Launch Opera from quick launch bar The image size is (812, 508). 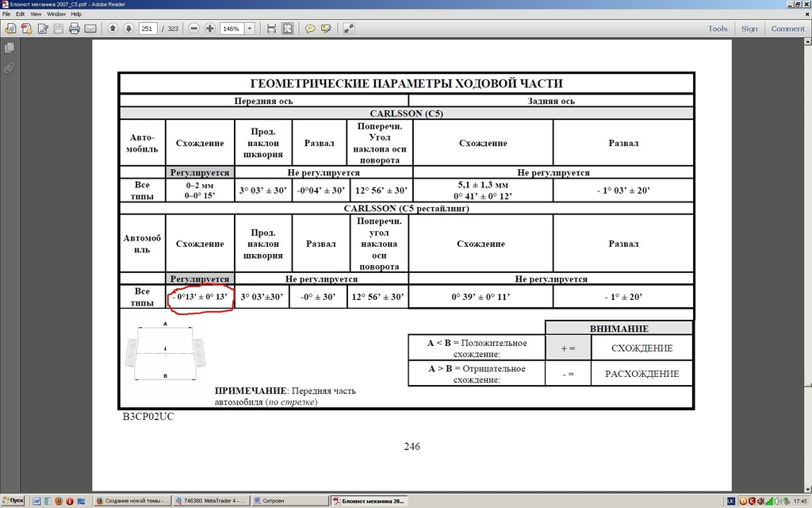coord(70,502)
